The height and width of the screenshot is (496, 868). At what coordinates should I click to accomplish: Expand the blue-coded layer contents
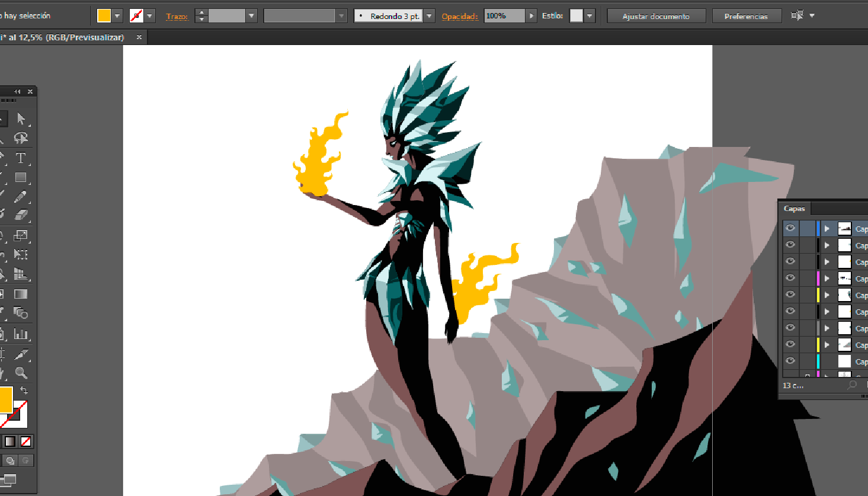[827, 229]
